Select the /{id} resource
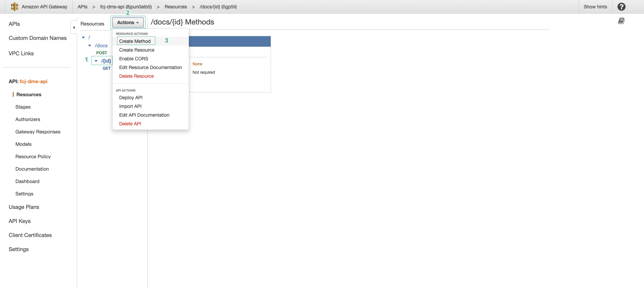 [106, 61]
